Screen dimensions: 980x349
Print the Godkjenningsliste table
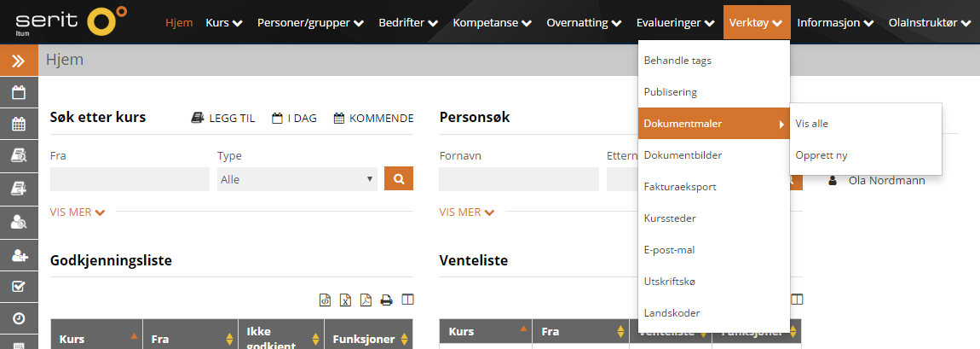tap(386, 300)
